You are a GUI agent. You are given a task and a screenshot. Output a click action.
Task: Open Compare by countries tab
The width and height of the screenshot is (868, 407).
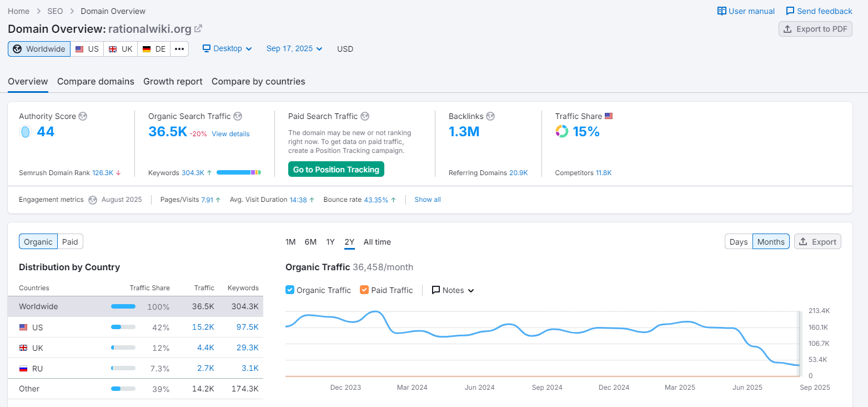click(258, 82)
